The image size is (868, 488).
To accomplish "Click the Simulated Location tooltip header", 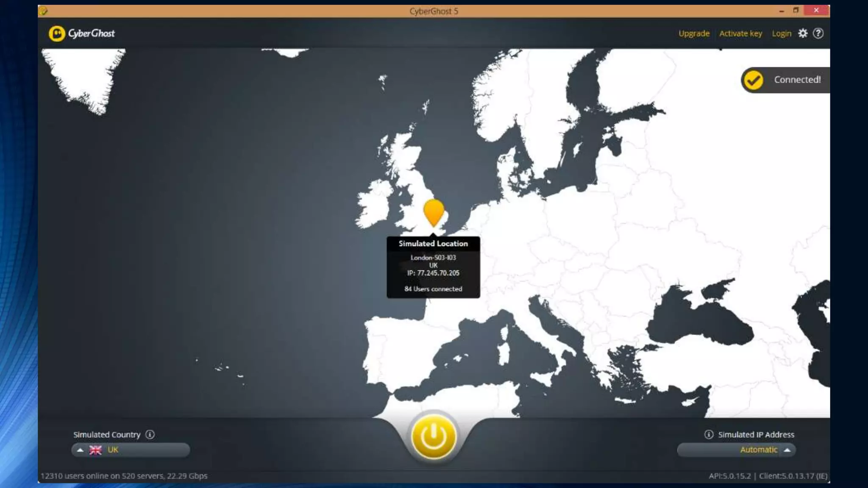I will 433,244.
